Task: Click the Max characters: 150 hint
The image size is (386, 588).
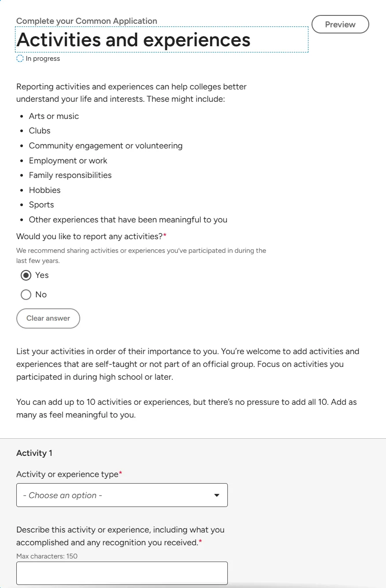Action: (x=47, y=556)
